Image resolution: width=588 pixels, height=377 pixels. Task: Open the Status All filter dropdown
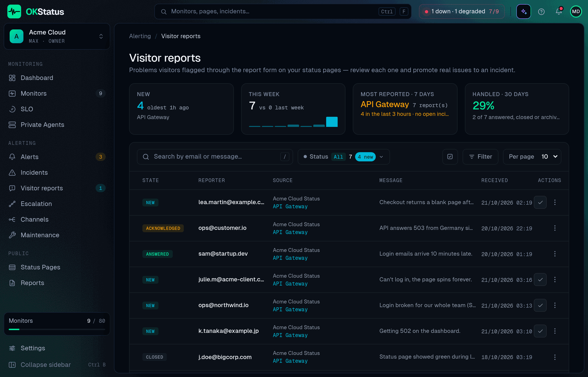pyautogui.click(x=343, y=157)
